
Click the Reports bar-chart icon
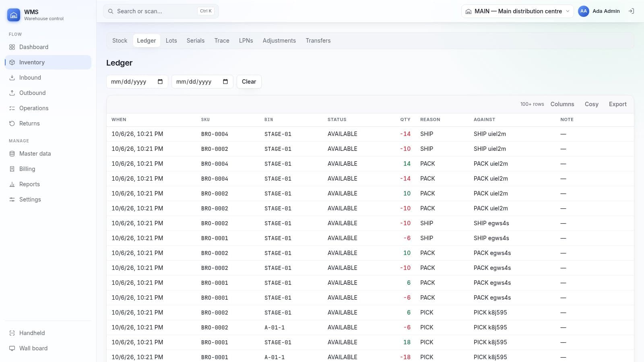pos(12,184)
